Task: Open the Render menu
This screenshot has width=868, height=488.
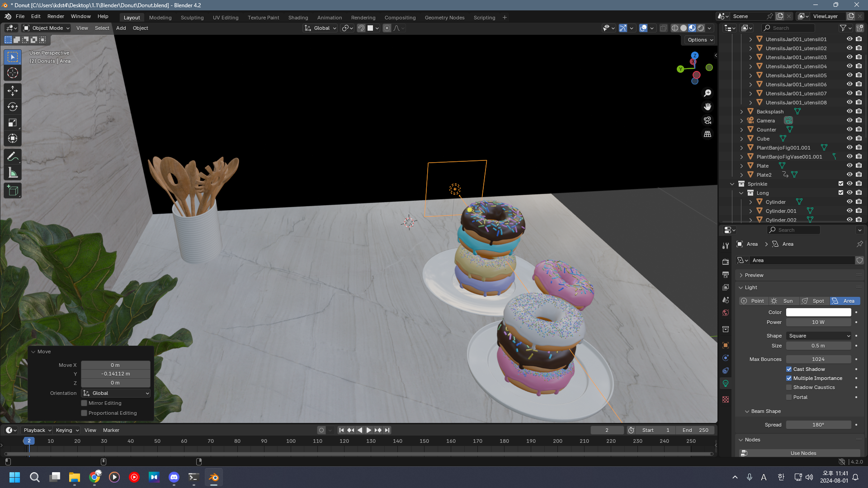Action: (x=56, y=16)
